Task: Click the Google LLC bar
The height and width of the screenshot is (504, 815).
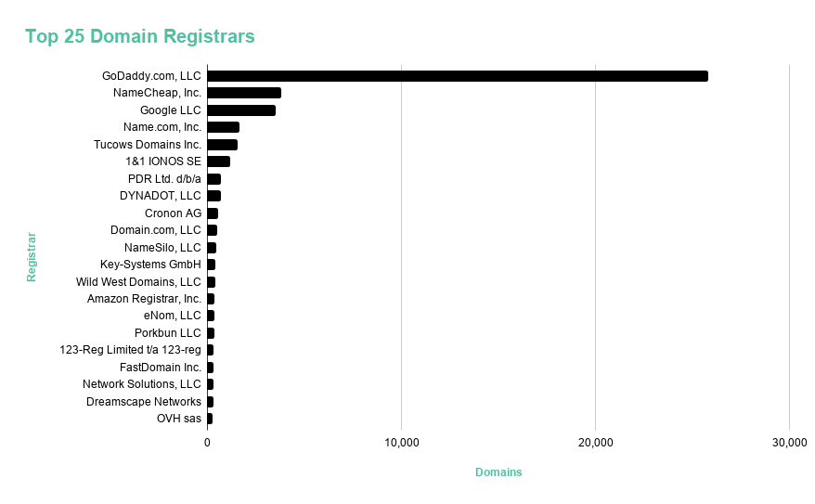Action: (x=240, y=110)
